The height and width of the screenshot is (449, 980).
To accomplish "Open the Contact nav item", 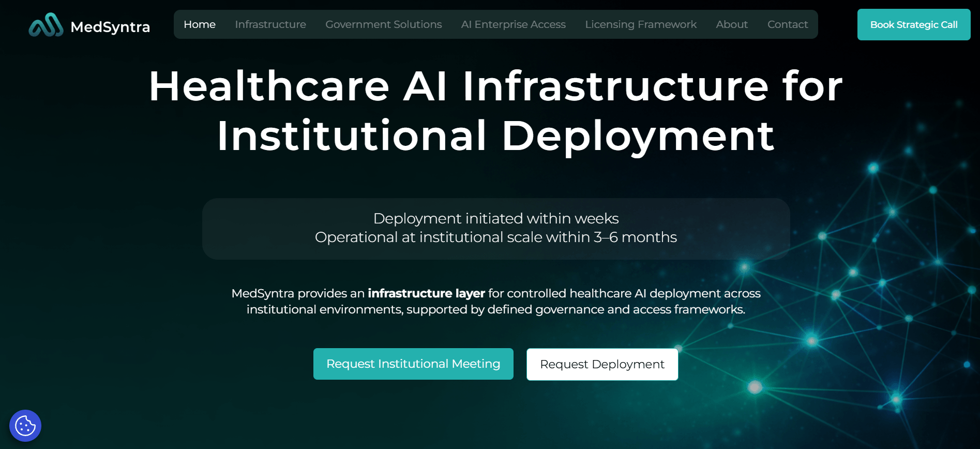I will (x=788, y=24).
